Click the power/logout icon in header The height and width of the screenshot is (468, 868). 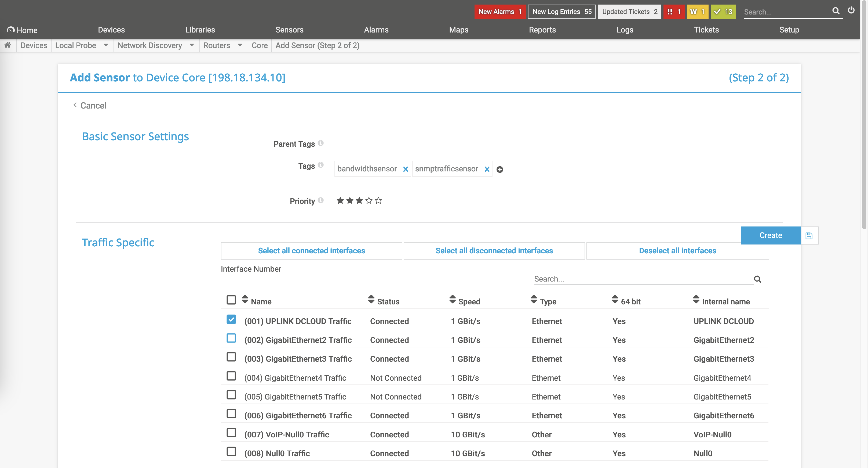(x=851, y=10)
